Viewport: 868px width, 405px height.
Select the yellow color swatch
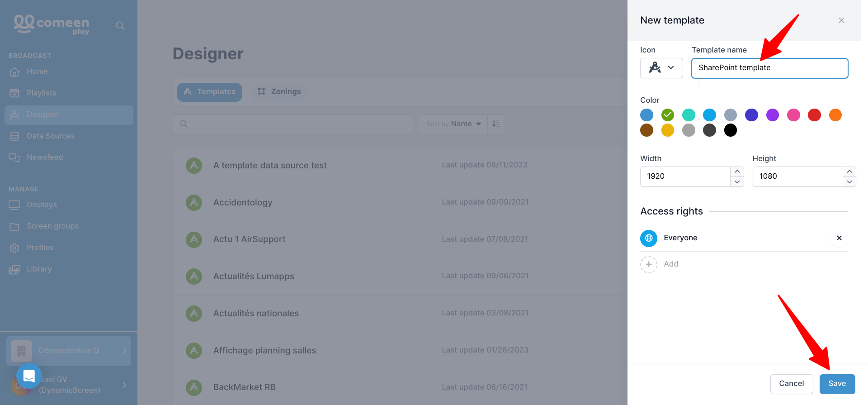pyautogui.click(x=668, y=130)
